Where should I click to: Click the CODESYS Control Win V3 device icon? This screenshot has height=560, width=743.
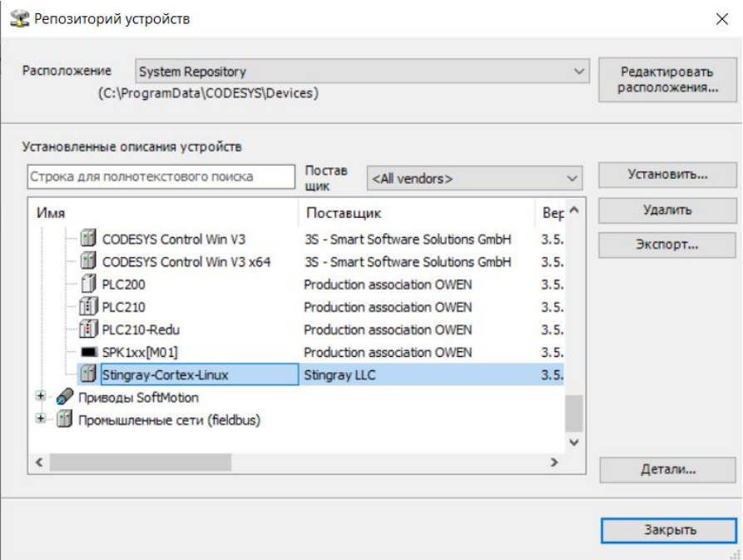click(x=88, y=239)
